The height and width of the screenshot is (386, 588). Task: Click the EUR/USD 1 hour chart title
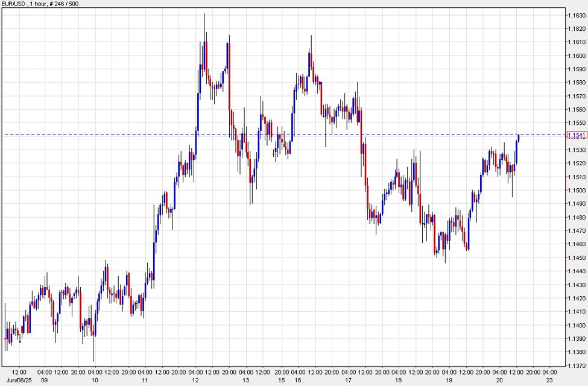(x=40, y=5)
